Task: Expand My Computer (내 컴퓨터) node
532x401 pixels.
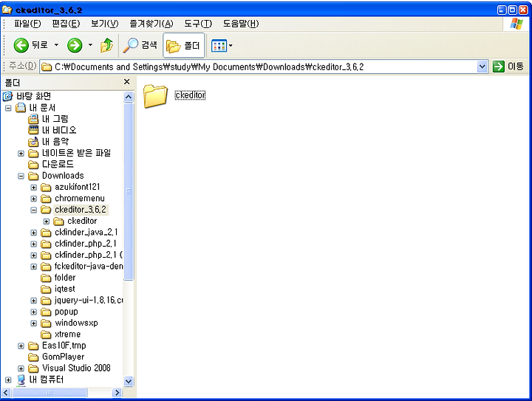Action: (x=8, y=380)
